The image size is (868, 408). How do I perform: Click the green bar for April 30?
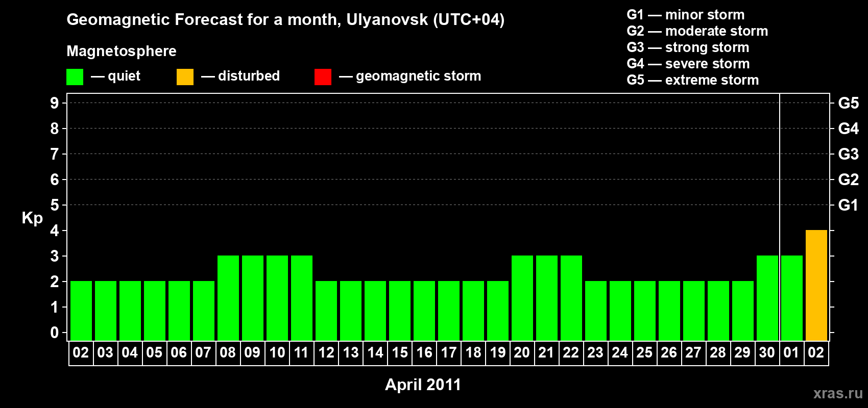coord(767,298)
